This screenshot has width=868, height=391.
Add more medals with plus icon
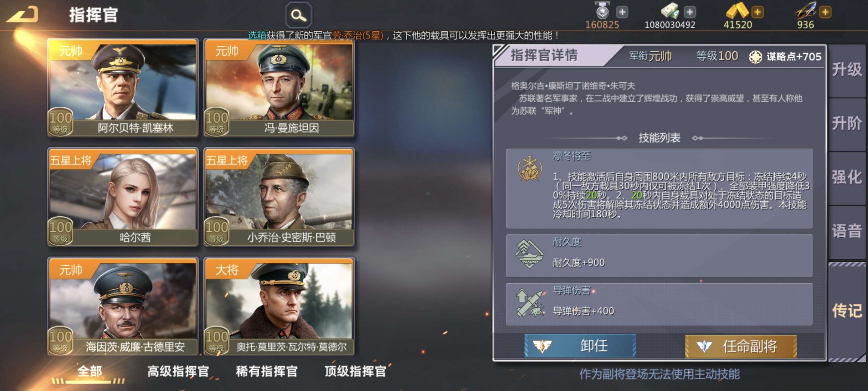click(622, 12)
